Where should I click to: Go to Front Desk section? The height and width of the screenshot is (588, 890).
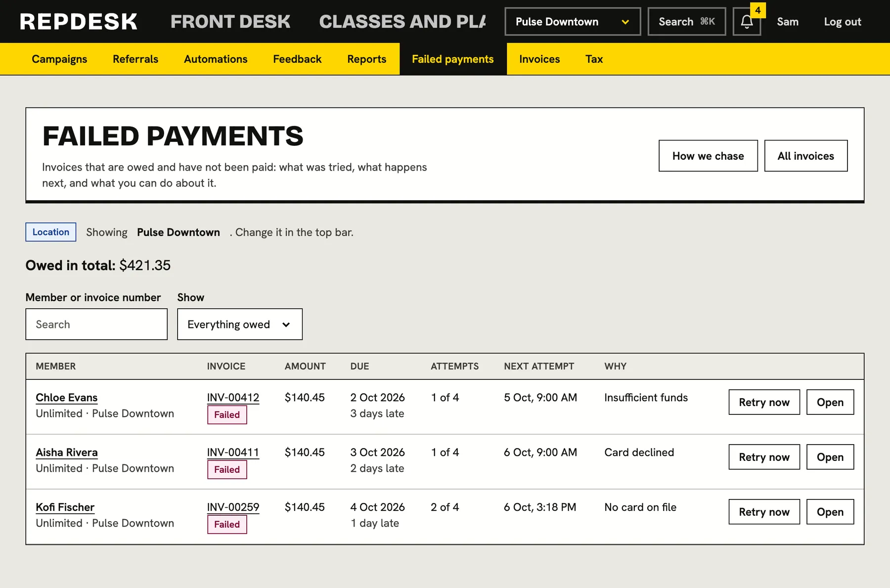point(230,22)
